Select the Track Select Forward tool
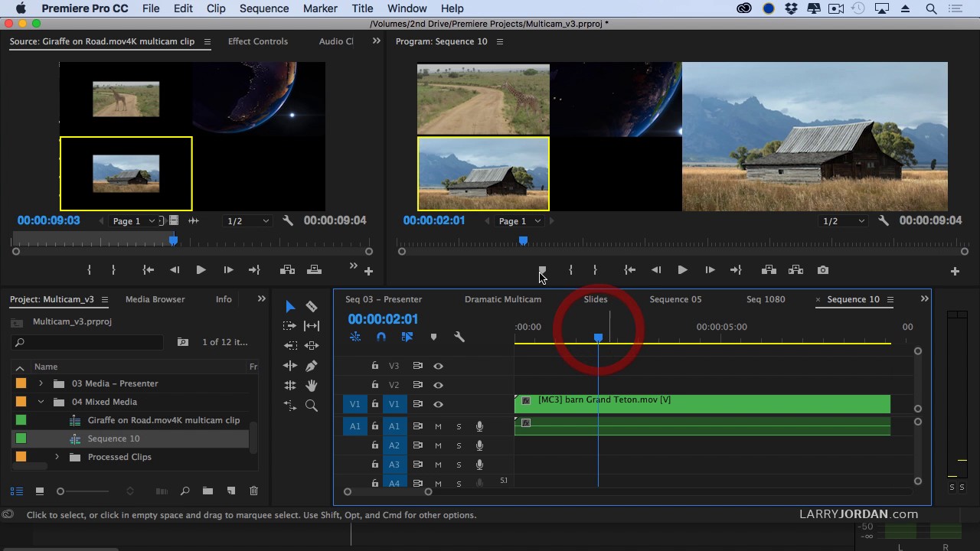The height and width of the screenshot is (551, 980). (290, 326)
